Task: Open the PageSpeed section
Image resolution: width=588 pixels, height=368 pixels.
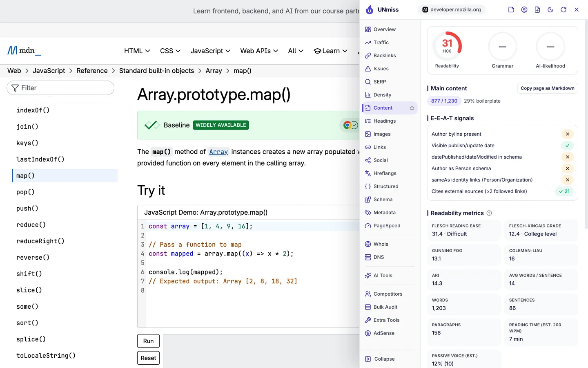Action: pyautogui.click(x=390, y=226)
